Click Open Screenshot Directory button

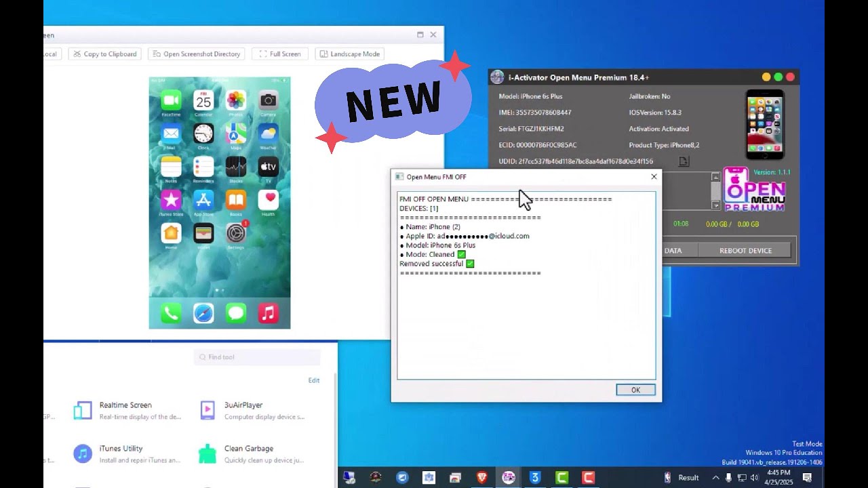click(196, 54)
